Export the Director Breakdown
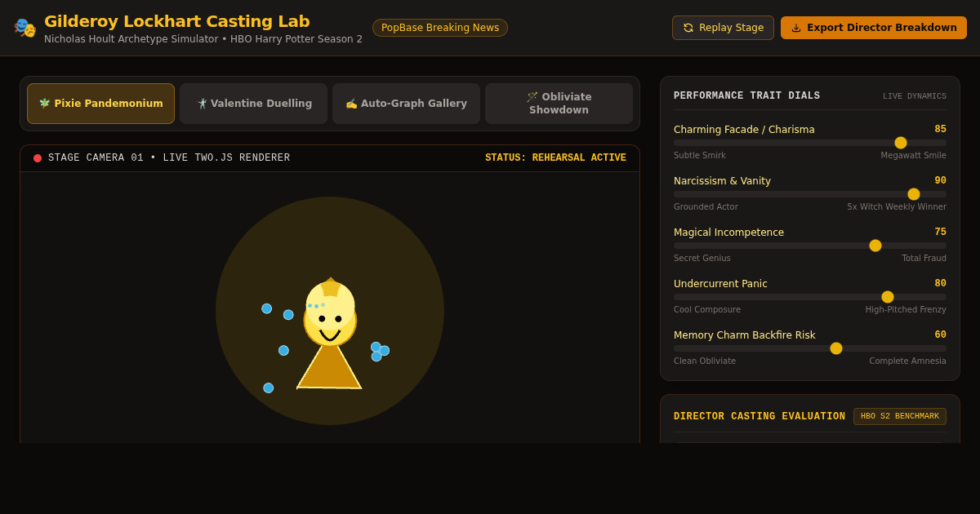 pos(874,28)
